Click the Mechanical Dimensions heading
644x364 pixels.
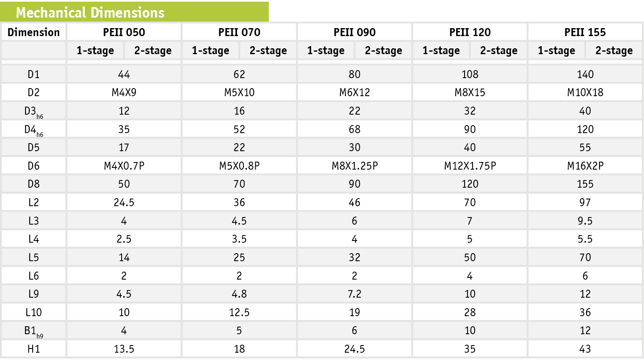90,13
